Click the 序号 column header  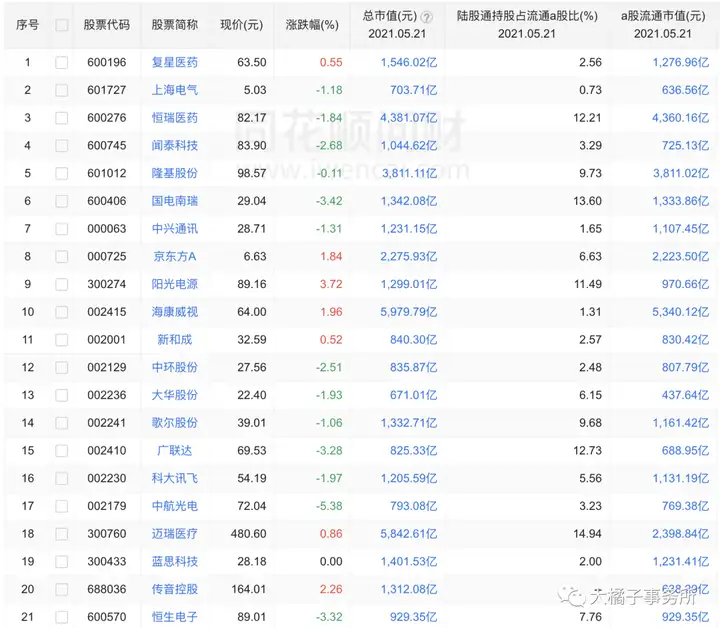pyautogui.click(x=28, y=25)
